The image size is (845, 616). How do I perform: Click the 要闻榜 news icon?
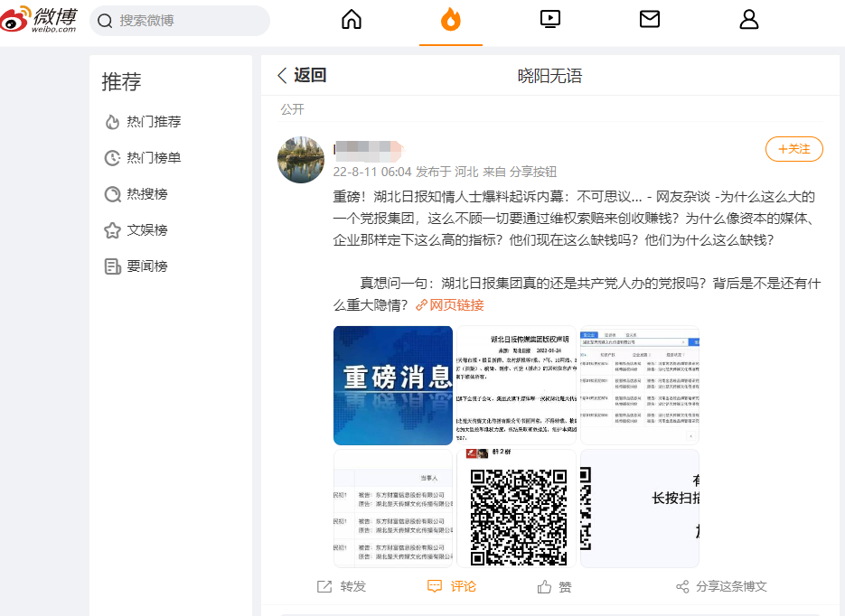(x=112, y=266)
